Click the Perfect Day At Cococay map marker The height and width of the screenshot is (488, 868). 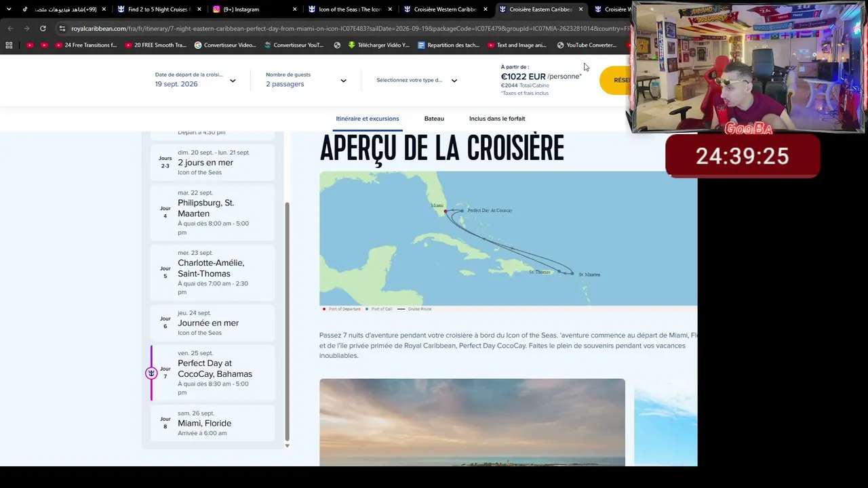[x=462, y=211]
